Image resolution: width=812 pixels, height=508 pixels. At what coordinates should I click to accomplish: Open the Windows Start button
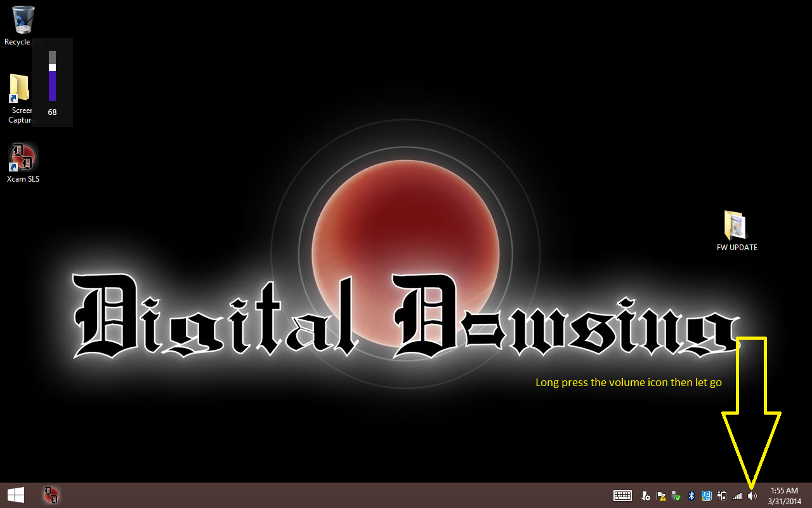pyautogui.click(x=16, y=495)
